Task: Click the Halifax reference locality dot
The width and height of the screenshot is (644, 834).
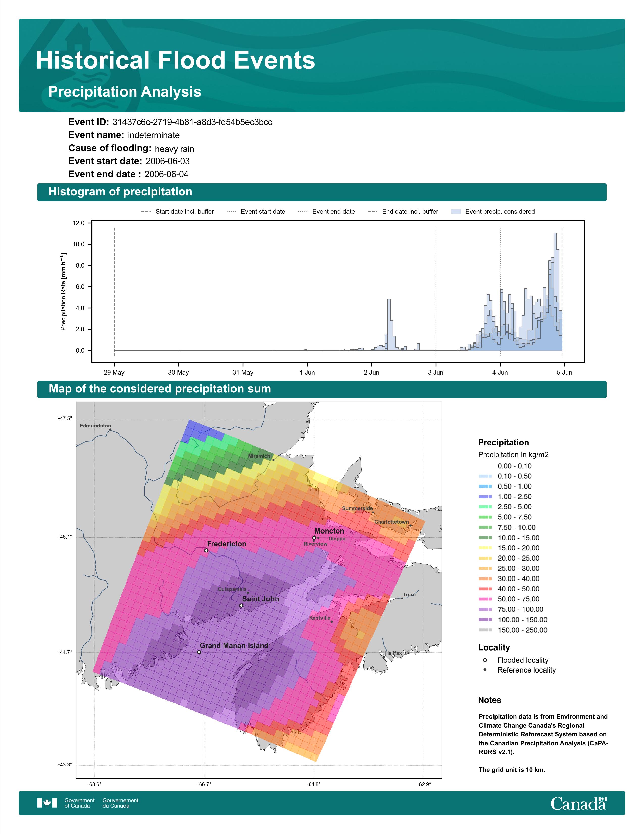Action: 384,657
